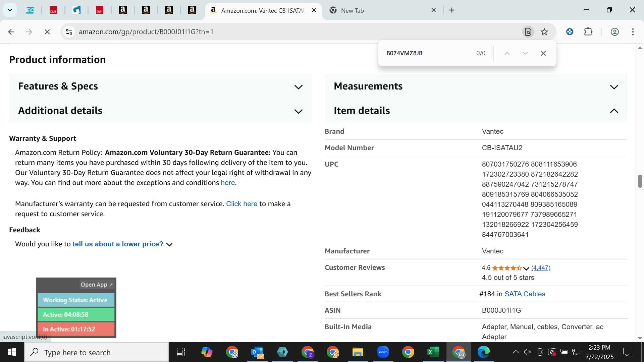644x362 pixels.
Task: Close the New Tab tab
Action: click(x=434, y=10)
